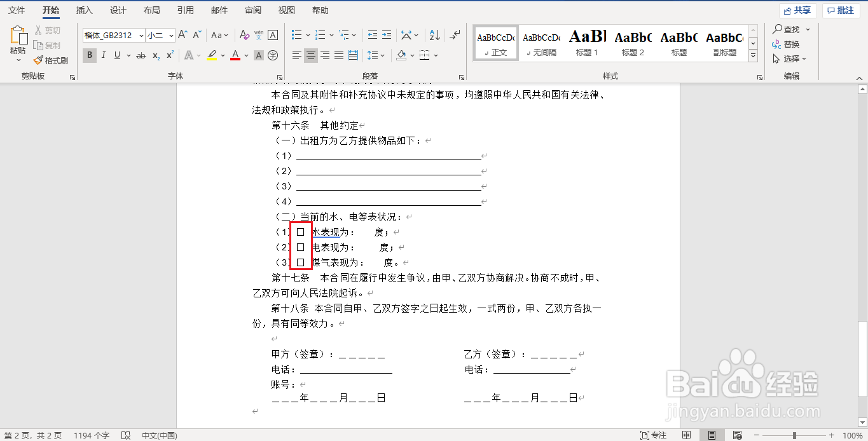Apply character border icon
Image resolution: width=868 pixels, height=441 pixels.
(x=273, y=35)
